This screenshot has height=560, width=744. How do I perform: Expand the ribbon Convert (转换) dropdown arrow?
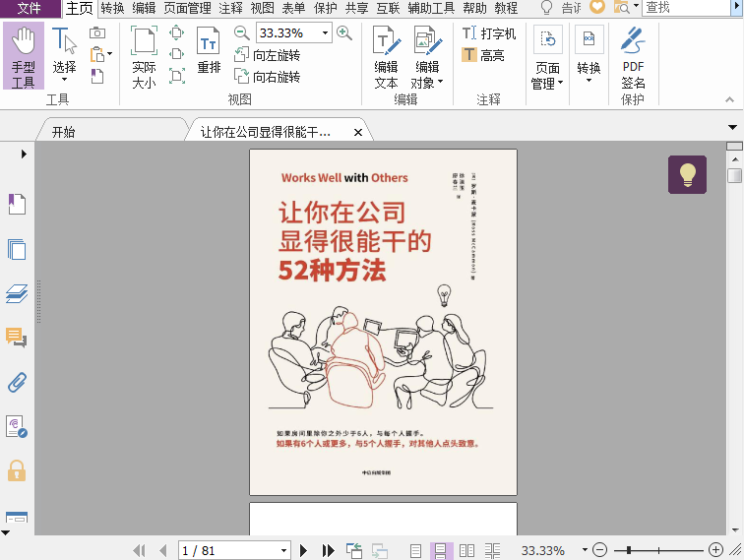589,80
